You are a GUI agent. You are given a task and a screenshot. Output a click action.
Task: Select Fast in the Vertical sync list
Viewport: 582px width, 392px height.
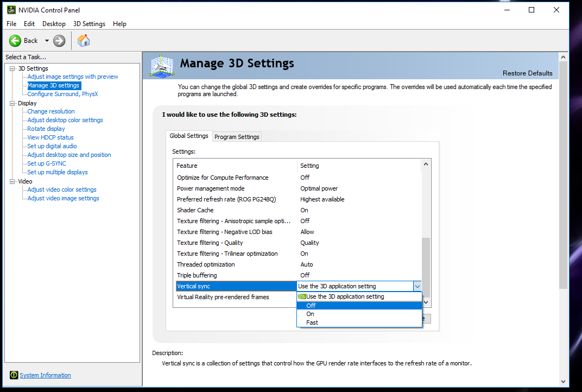tap(359, 323)
